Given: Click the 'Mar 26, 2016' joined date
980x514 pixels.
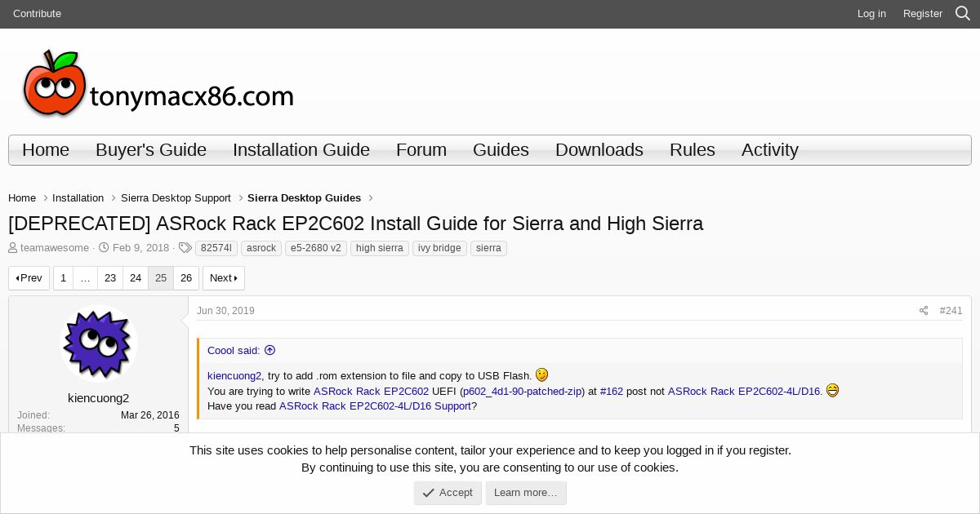Looking at the screenshot, I should pos(150,415).
